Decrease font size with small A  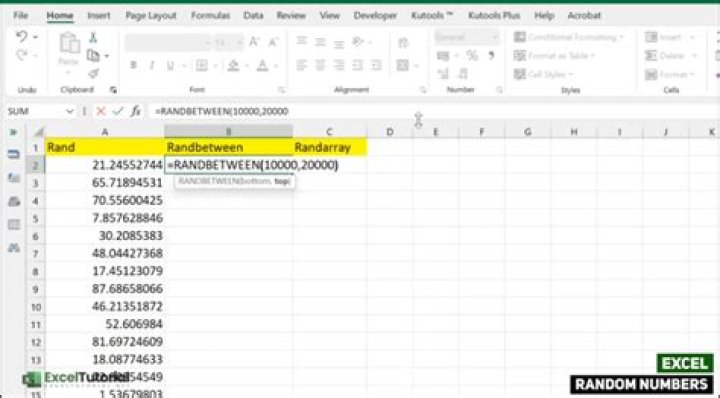[273, 43]
